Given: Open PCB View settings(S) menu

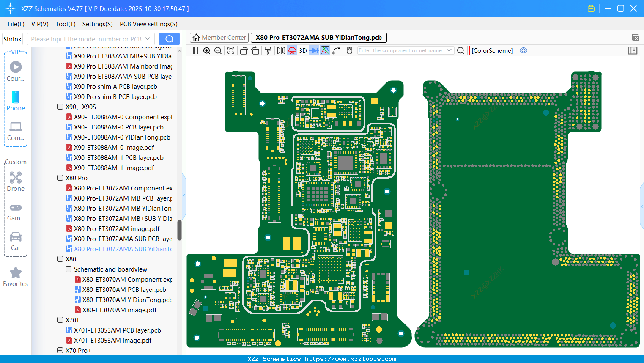Looking at the screenshot, I should [148, 24].
